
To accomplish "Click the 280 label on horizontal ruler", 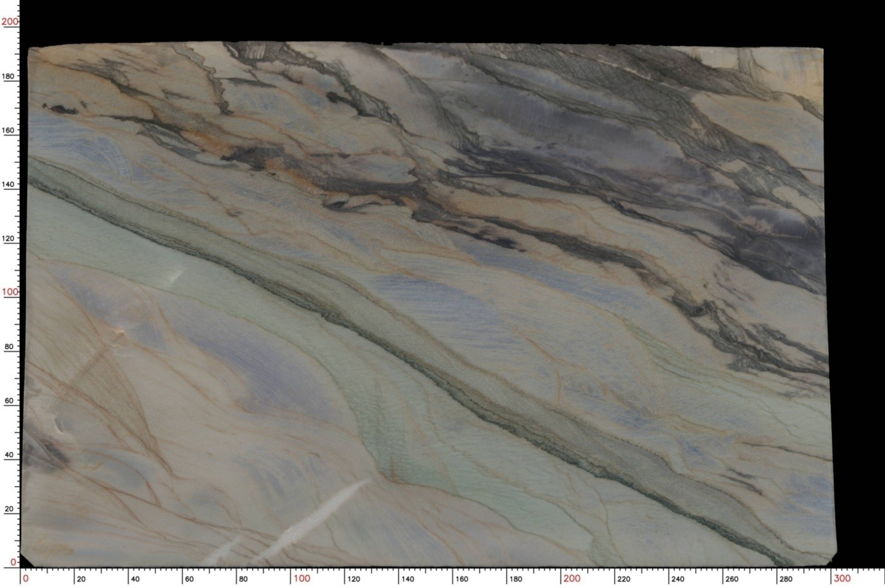I will pos(786,579).
